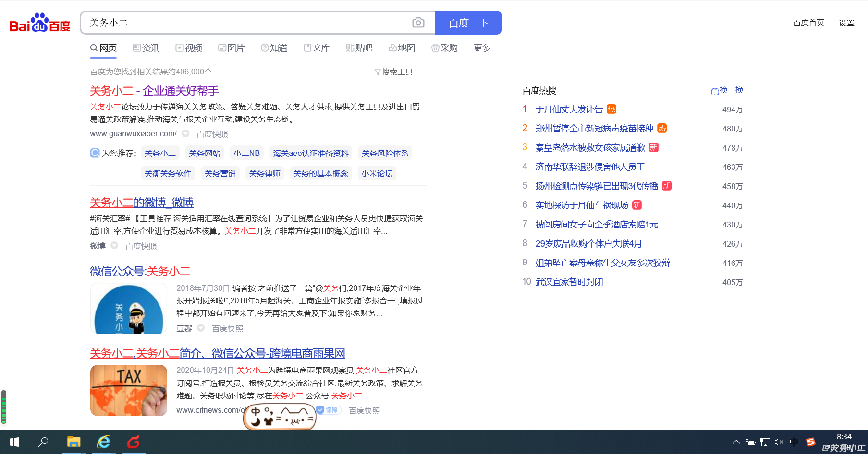The width and height of the screenshot is (868, 454).
Task: Click the TAX image thumbnail
Action: 128,390
